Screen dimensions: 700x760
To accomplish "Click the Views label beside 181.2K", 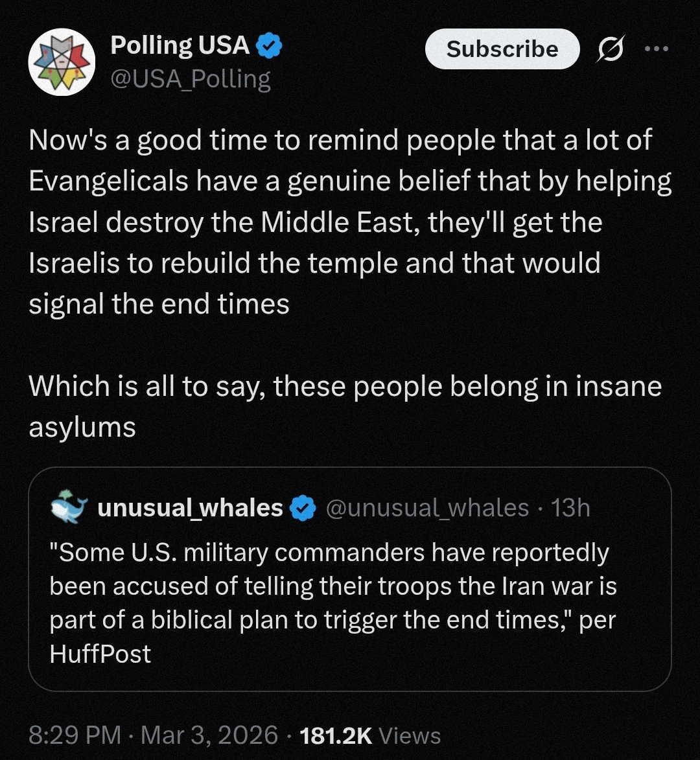I will (x=410, y=735).
